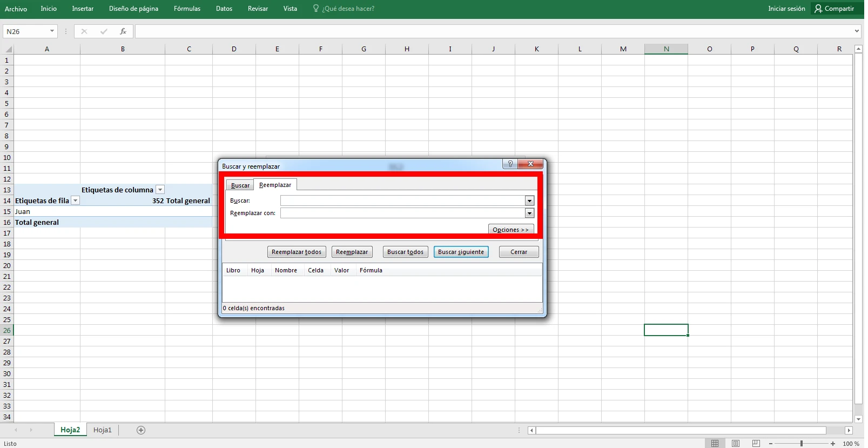Switch to Page Layout view icon
This screenshot has width=868, height=448.
(735, 444)
